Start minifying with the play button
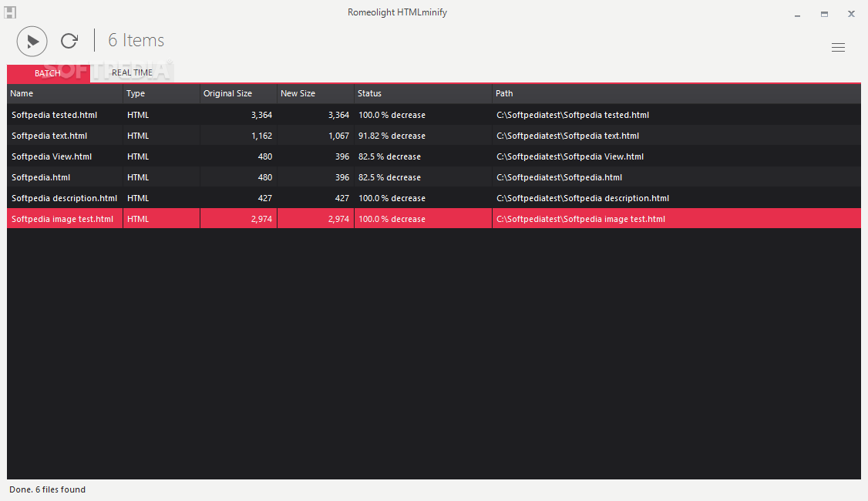Viewport: 868px width, 501px height. click(32, 41)
